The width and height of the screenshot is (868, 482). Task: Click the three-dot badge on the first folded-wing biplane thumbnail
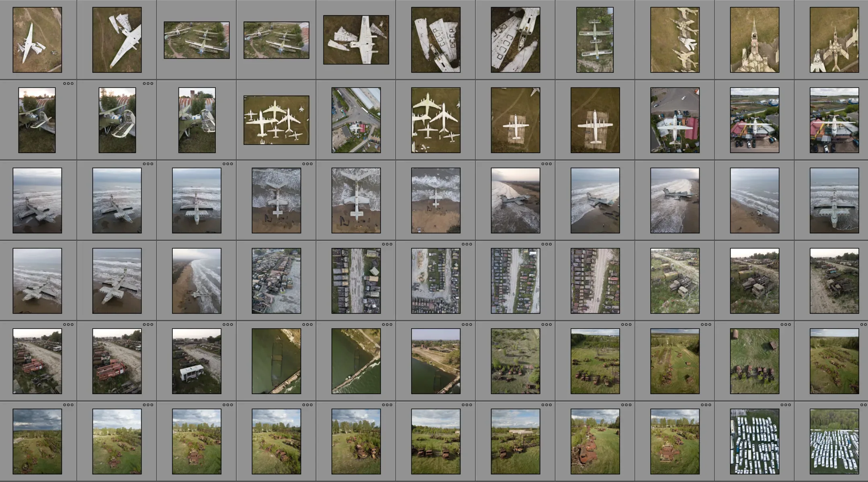point(68,84)
